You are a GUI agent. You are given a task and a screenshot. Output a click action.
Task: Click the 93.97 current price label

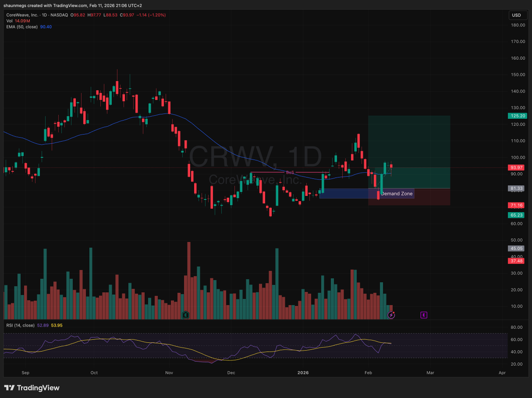point(516,168)
